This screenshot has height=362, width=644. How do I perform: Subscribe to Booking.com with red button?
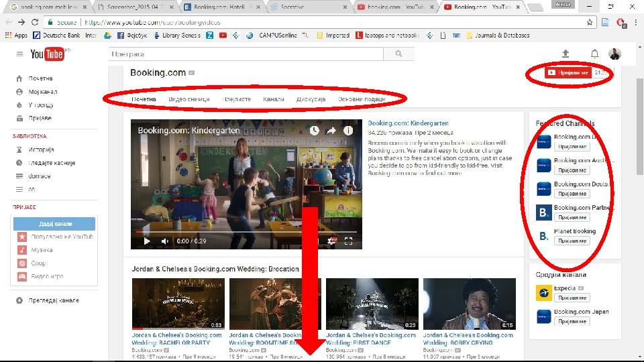(568, 72)
